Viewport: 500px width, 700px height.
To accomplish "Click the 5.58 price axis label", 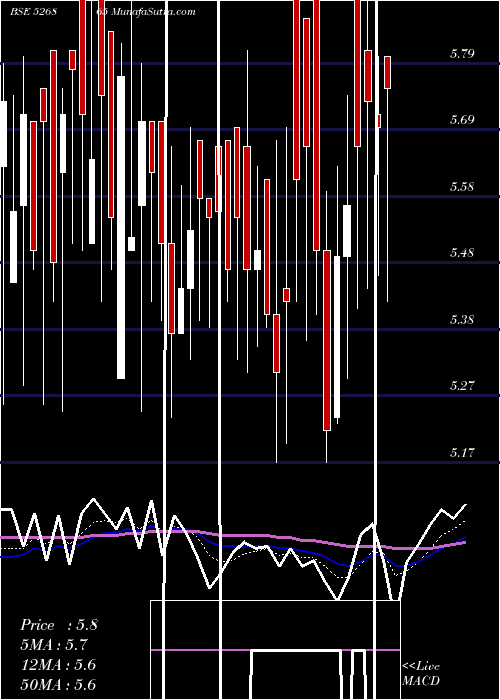I will tap(462, 186).
